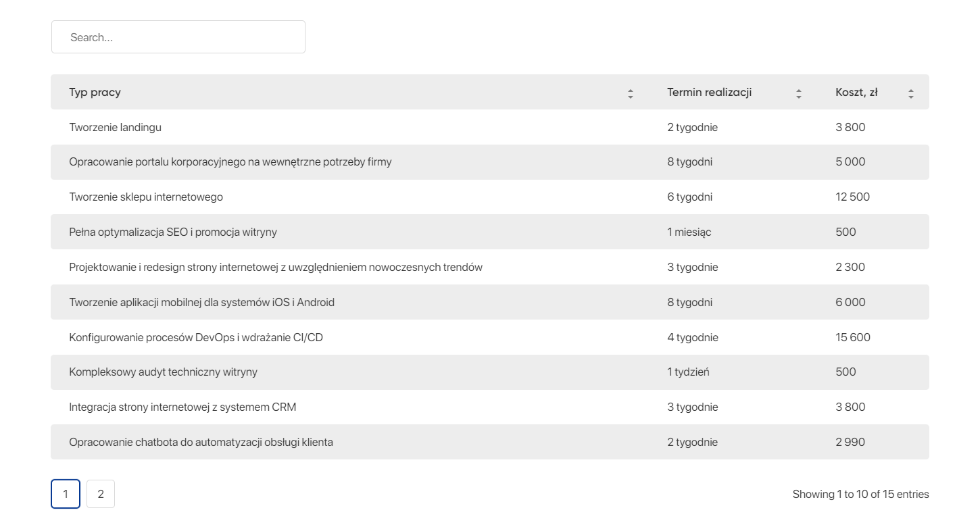Click Showing 1 to 10 of 15 entries
Viewport: 980px width, 527px height.
(861, 495)
